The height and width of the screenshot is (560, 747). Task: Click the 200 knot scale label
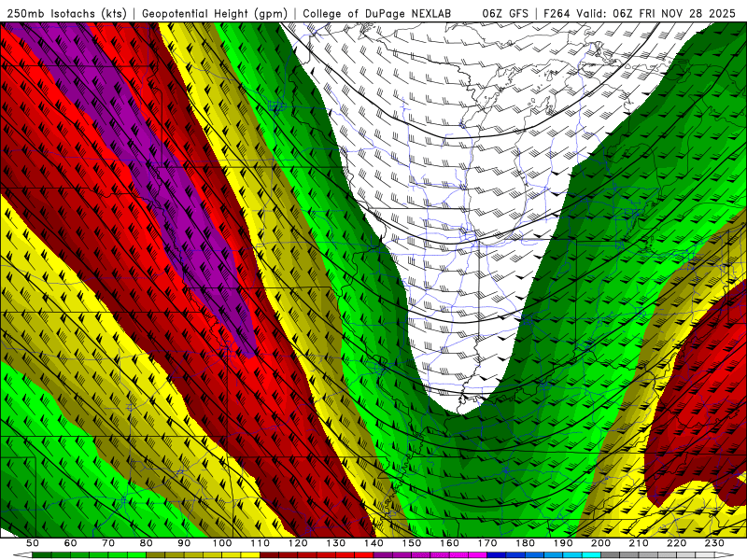click(x=600, y=543)
